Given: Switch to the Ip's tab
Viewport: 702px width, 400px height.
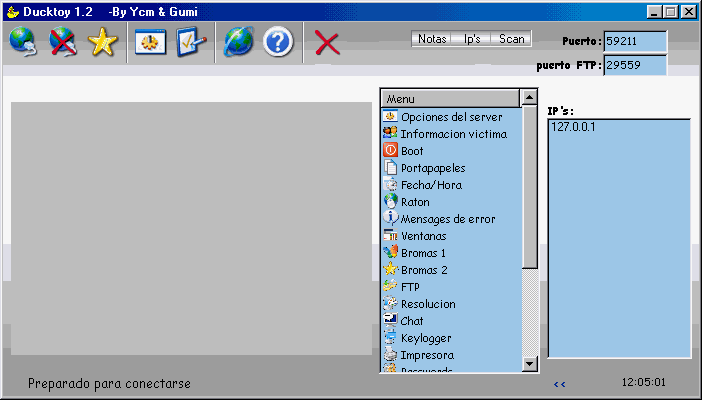Looking at the screenshot, I should [x=472, y=39].
